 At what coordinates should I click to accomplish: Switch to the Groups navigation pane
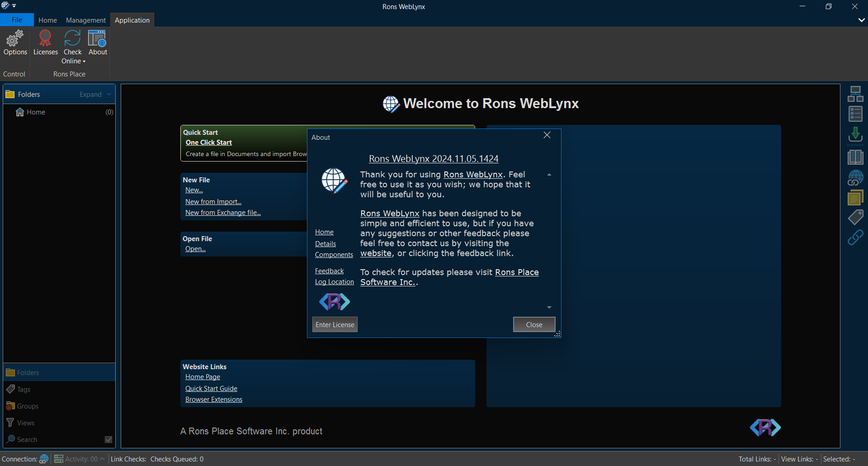(59, 406)
